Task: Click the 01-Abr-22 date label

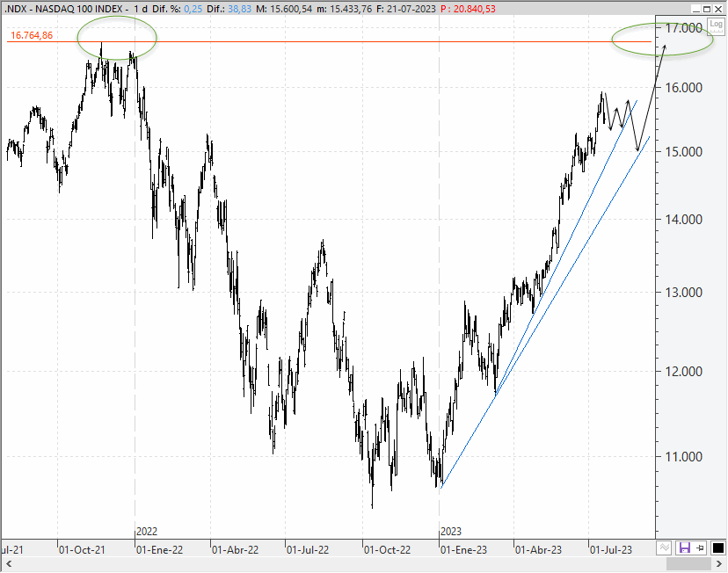Action: coord(235,550)
